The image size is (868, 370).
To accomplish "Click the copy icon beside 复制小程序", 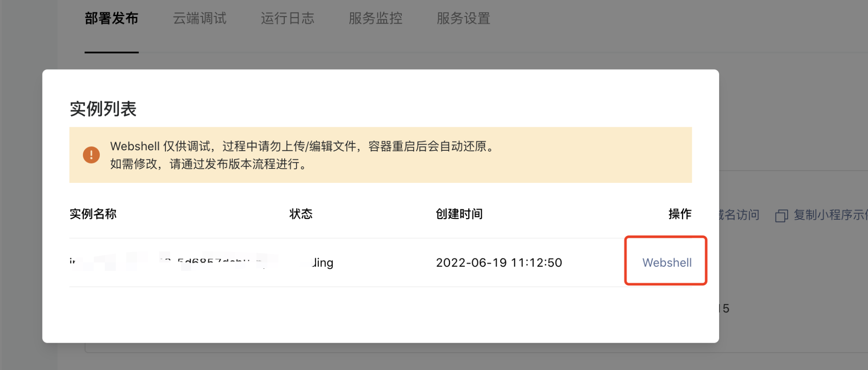I will 781,216.
